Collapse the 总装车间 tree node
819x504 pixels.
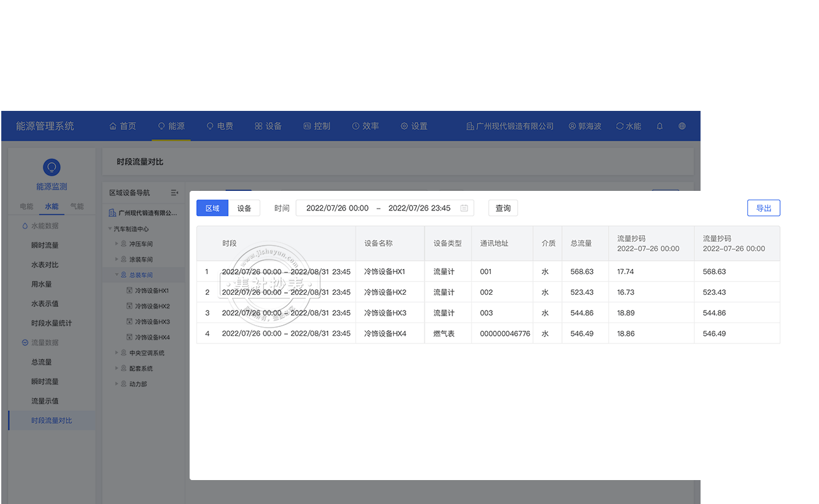coord(117,275)
